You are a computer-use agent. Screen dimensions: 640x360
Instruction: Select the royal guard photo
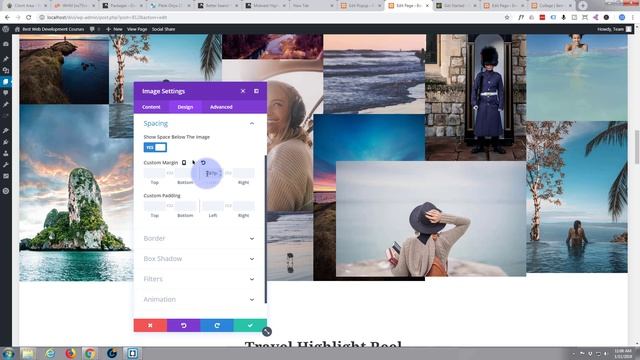click(x=476, y=97)
